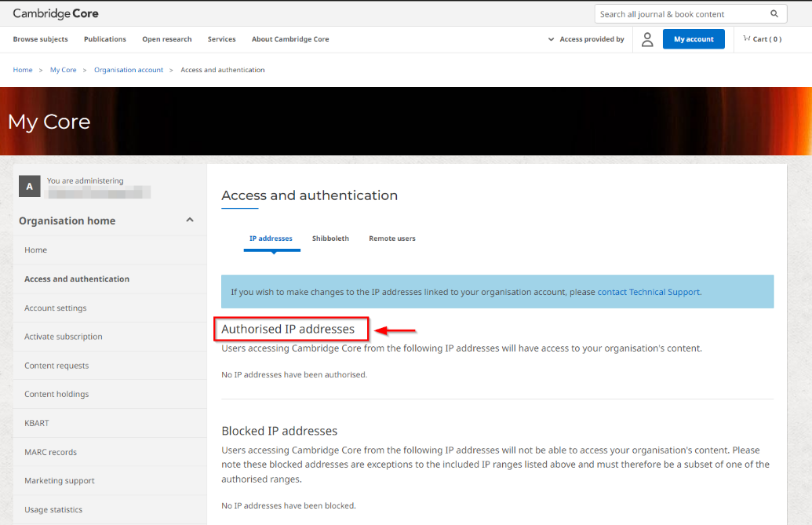Open Browse subjects menu
Viewport: 812px width, 525px height.
(x=40, y=39)
